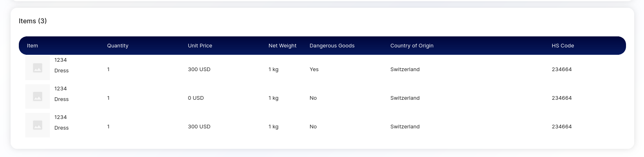
Task: Click the HS Code column header
Action: click(563, 46)
